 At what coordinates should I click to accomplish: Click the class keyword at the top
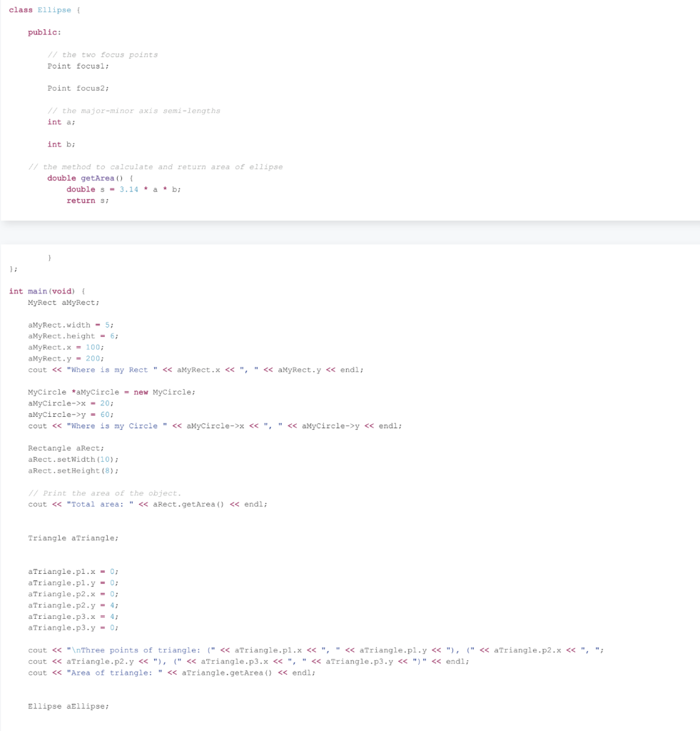(x=19, y=10)
